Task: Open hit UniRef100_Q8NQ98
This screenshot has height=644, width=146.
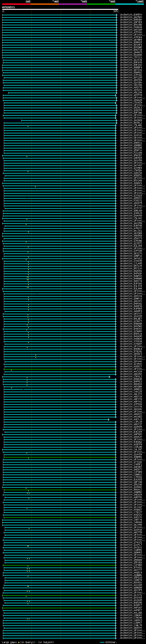Action: coord(131,588)
